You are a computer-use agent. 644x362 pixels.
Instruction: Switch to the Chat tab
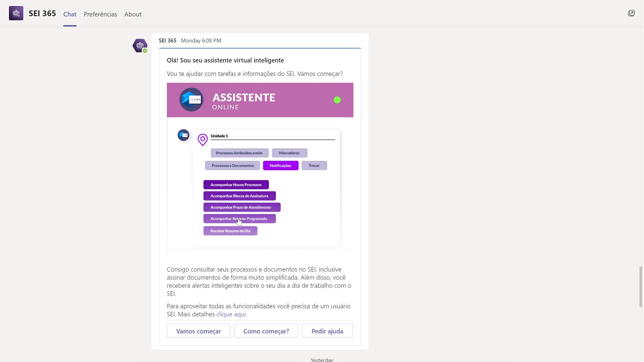click(70, 14)
